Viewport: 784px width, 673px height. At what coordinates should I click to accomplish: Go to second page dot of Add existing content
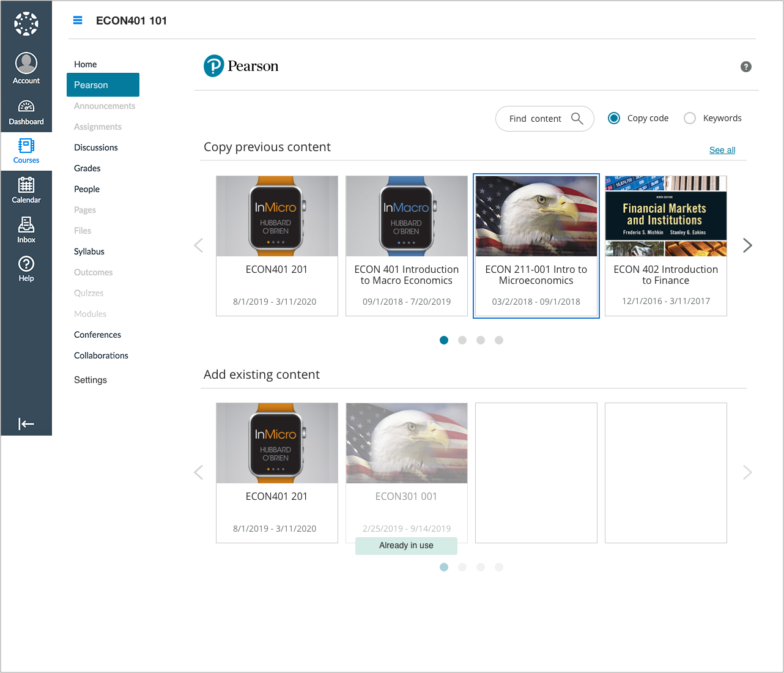coord(462,567)
